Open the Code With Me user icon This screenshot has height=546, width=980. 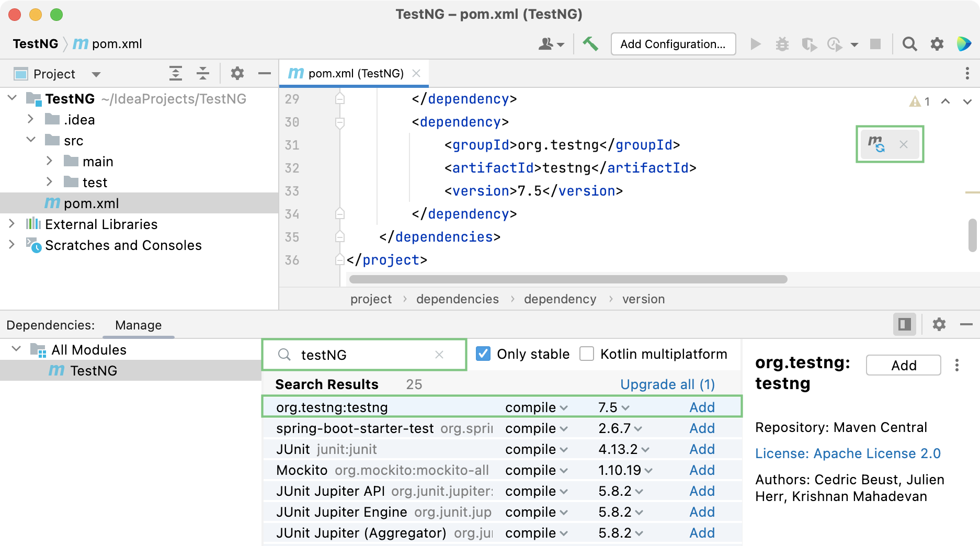tap(551, 44)
